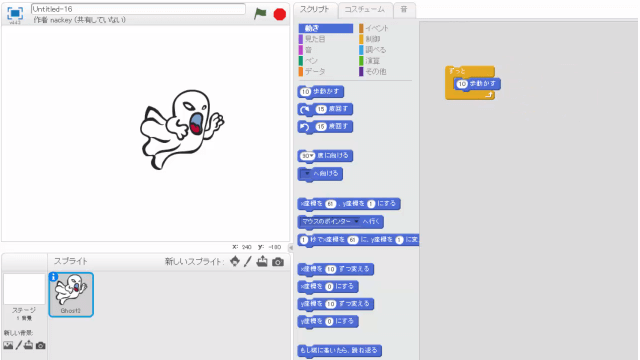Viewport: 640px width, 360px height.
Task: Open the 90 degrees direction dropdown
Action: pyautogui.click(x=312, y=156)
